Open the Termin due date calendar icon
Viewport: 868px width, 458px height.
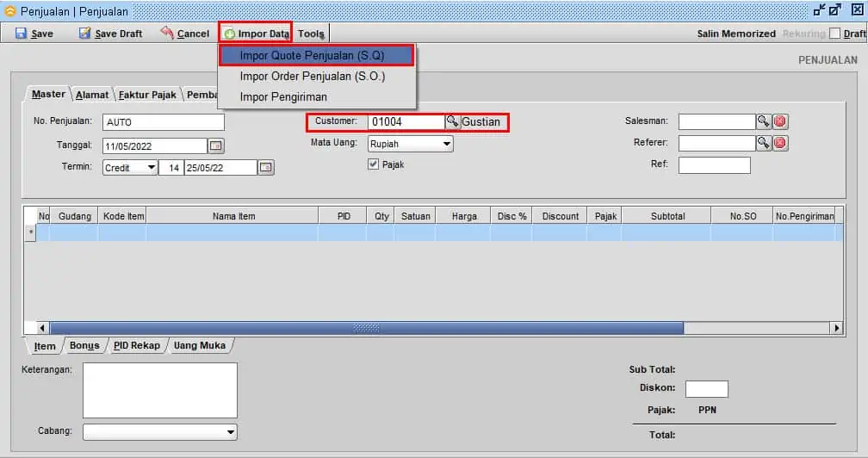pos(266,167)
